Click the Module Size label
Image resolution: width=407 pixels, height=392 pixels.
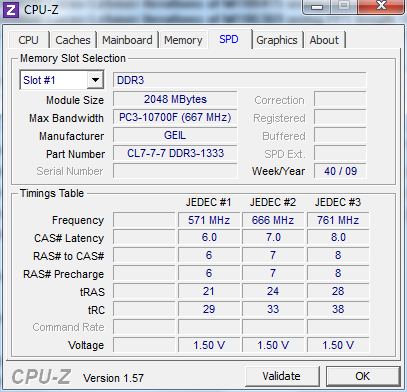75,100
